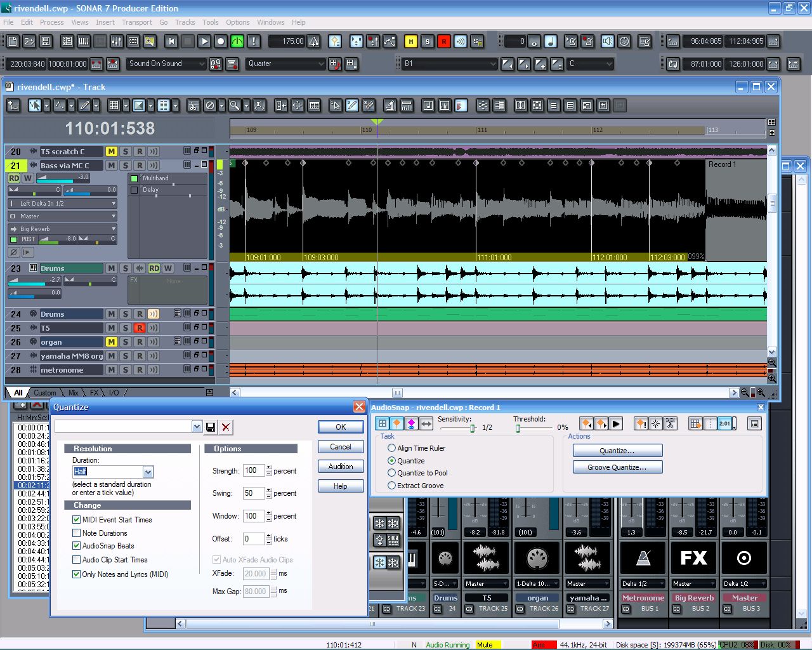Mute track 21 Bass via MC C

tap(112, 166)
